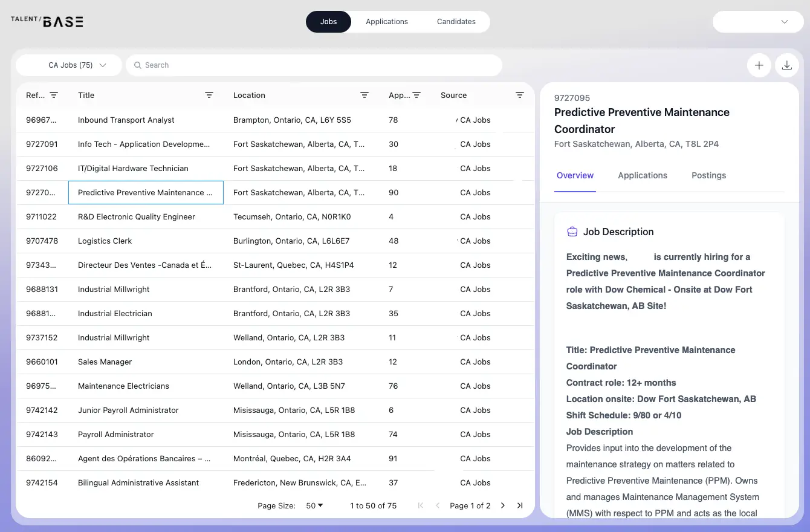Click St-Laurent, Quebec location cell

(x=294, y=265)
